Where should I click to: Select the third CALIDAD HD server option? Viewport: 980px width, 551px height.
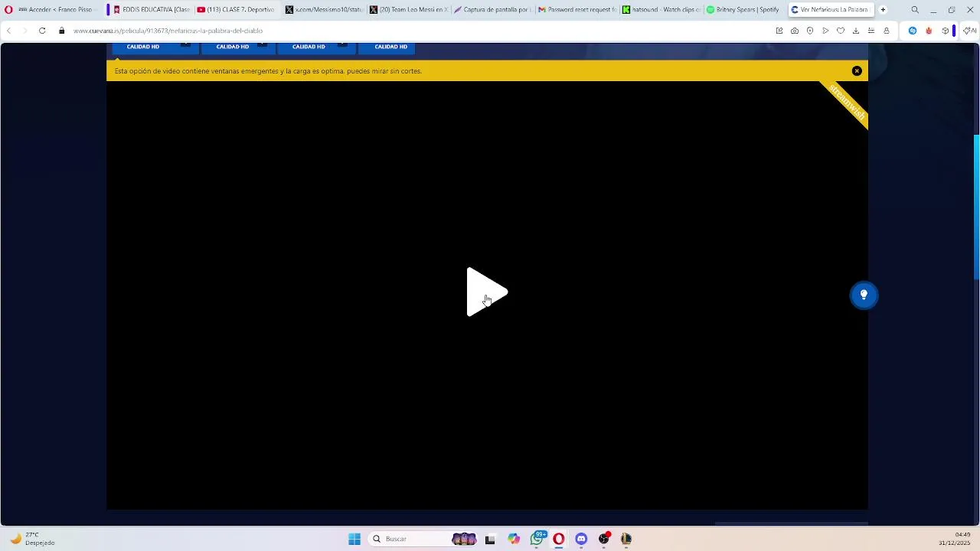coord(315,47)
